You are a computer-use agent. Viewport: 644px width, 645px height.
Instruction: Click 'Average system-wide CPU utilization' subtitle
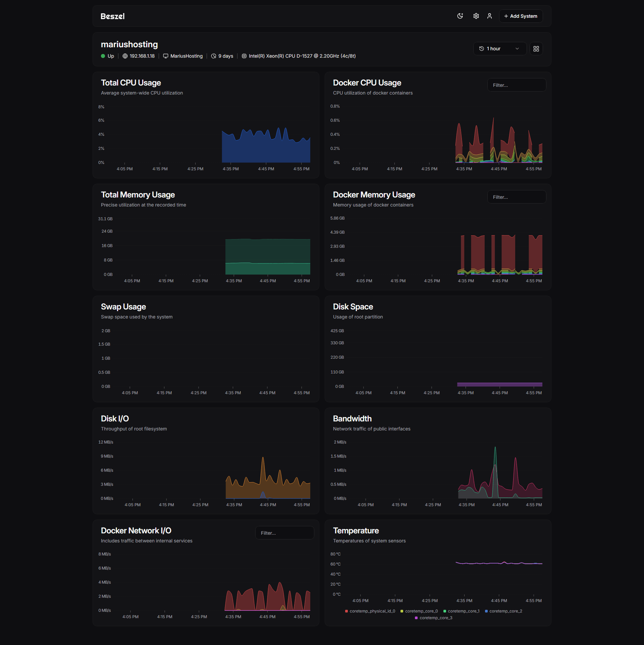click(142, 93)
